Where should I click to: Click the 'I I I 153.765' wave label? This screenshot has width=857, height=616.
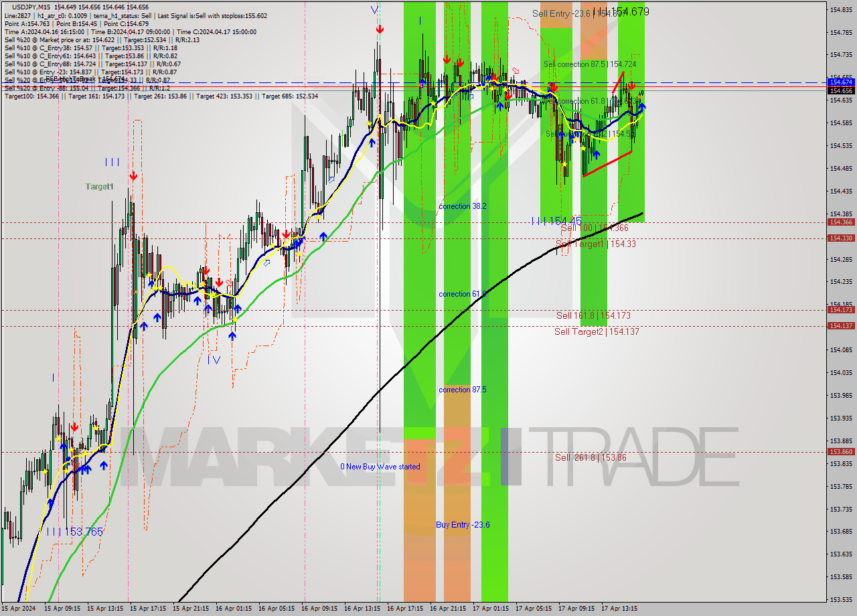point(74,532)
